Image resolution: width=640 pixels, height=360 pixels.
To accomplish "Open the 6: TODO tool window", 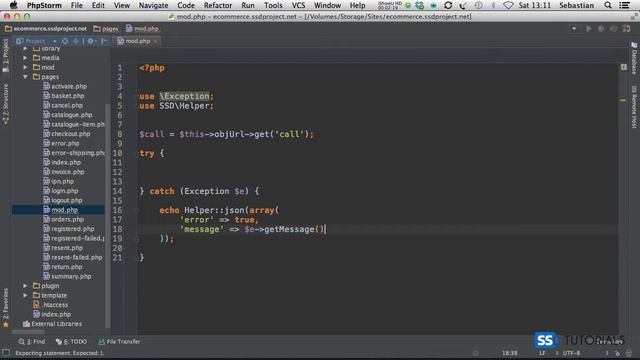I will click(71, 342).
